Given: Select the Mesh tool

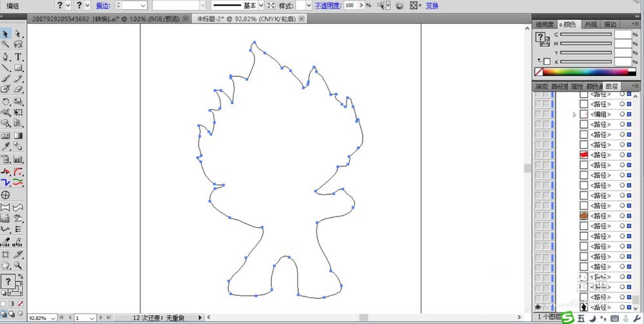Looking at the screenshot, I should click(6, 135).
